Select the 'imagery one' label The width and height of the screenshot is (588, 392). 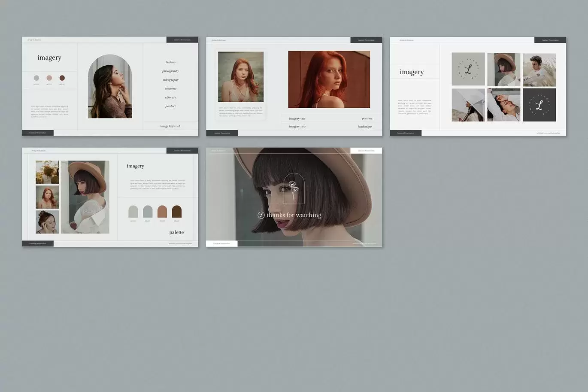(x=297, y=119)
